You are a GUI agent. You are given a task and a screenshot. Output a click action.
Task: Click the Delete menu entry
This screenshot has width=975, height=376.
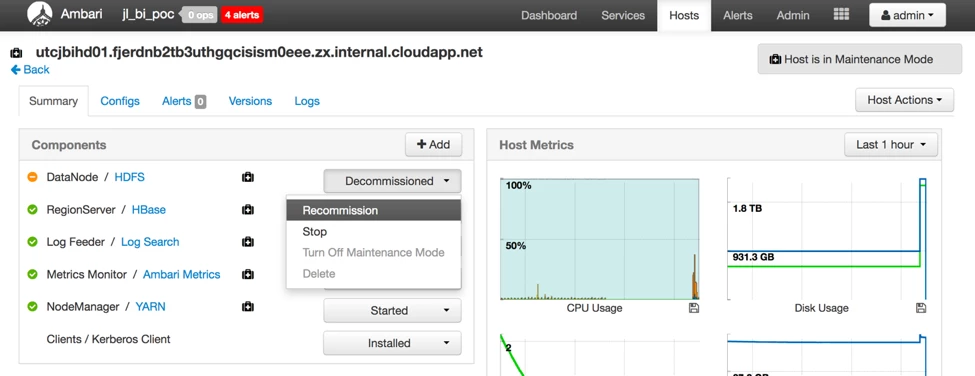point(374,274)
